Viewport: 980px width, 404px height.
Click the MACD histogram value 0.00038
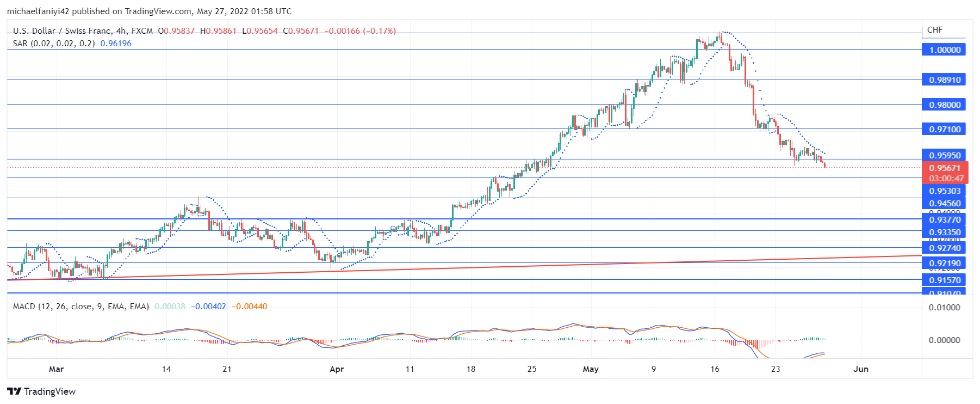(170, 307)
